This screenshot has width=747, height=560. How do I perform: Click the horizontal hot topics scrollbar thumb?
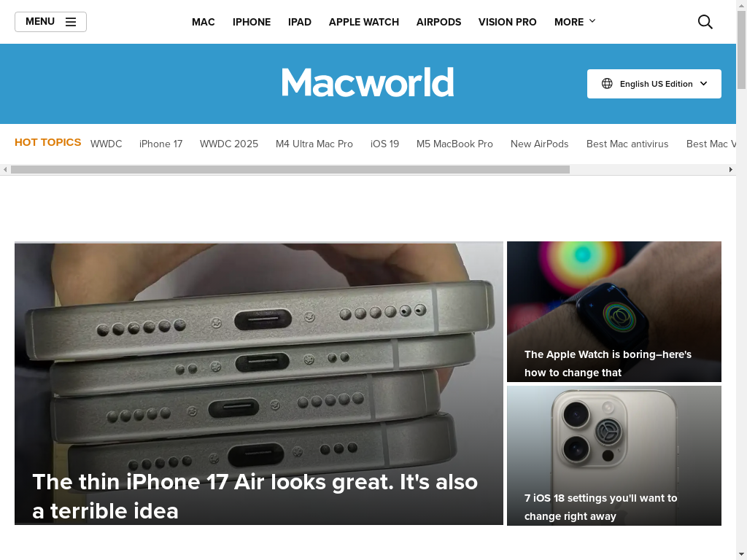(x=290, y=169)
